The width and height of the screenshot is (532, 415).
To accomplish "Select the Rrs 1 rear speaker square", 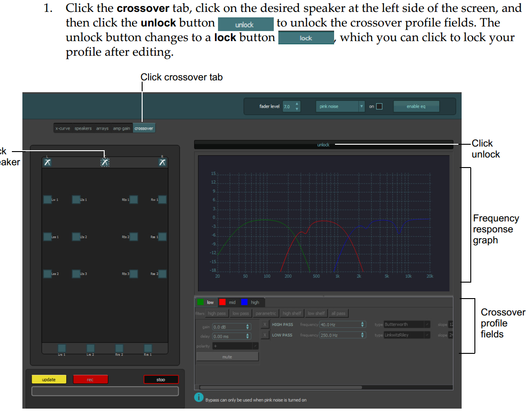I will click(148, 348).
